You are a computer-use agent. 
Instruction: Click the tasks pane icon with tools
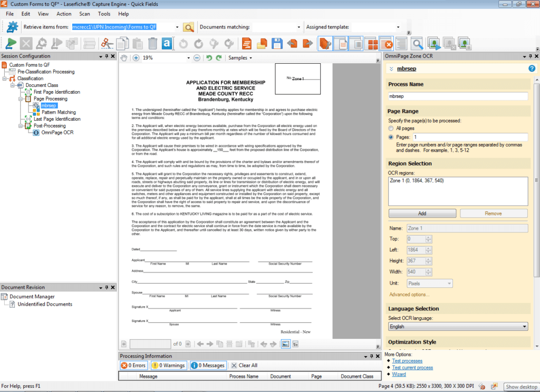325,44
